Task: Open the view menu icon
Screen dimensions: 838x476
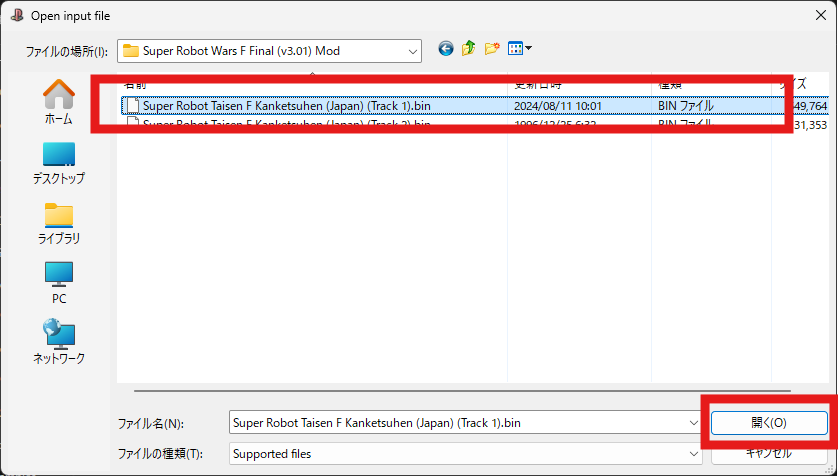Action: [x=519, y=49]
